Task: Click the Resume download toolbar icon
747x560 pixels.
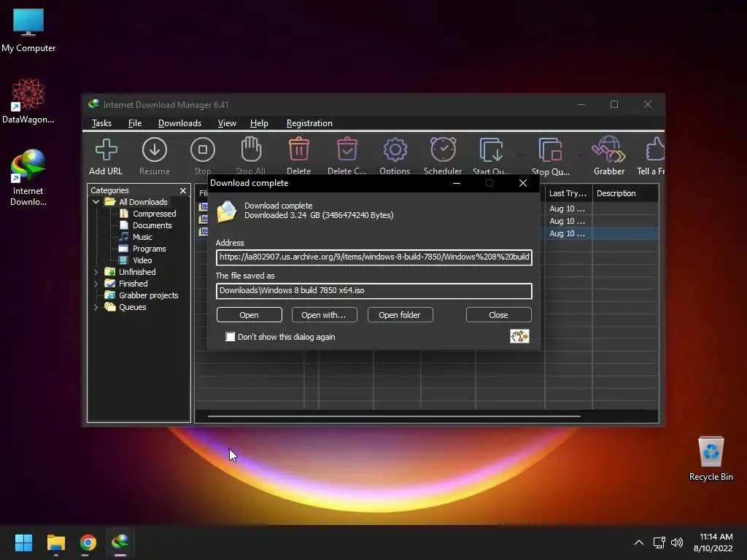Action: pyautogui.click(x=155, y=157)
